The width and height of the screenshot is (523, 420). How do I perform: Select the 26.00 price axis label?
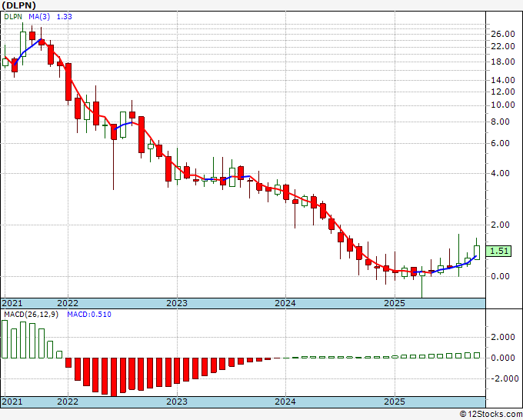tap(503, 34)
